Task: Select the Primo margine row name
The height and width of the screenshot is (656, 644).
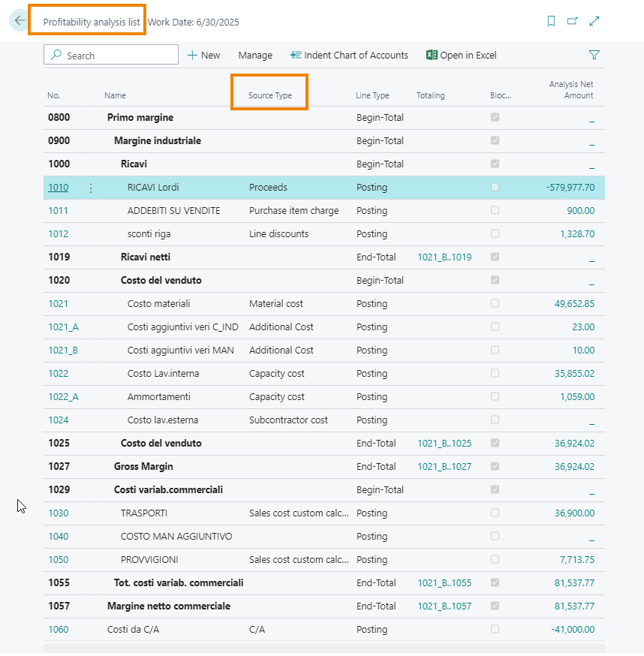Action: point(140,118)
